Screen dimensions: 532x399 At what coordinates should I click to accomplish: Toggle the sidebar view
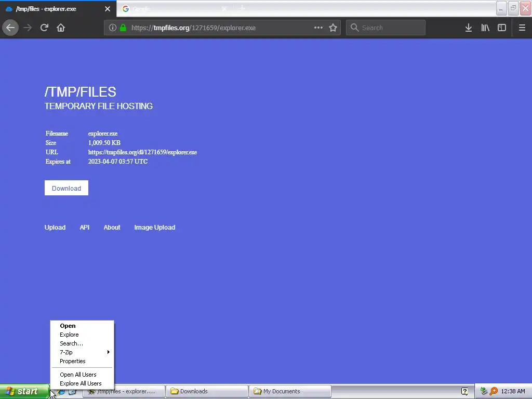(x=502, y=28)
